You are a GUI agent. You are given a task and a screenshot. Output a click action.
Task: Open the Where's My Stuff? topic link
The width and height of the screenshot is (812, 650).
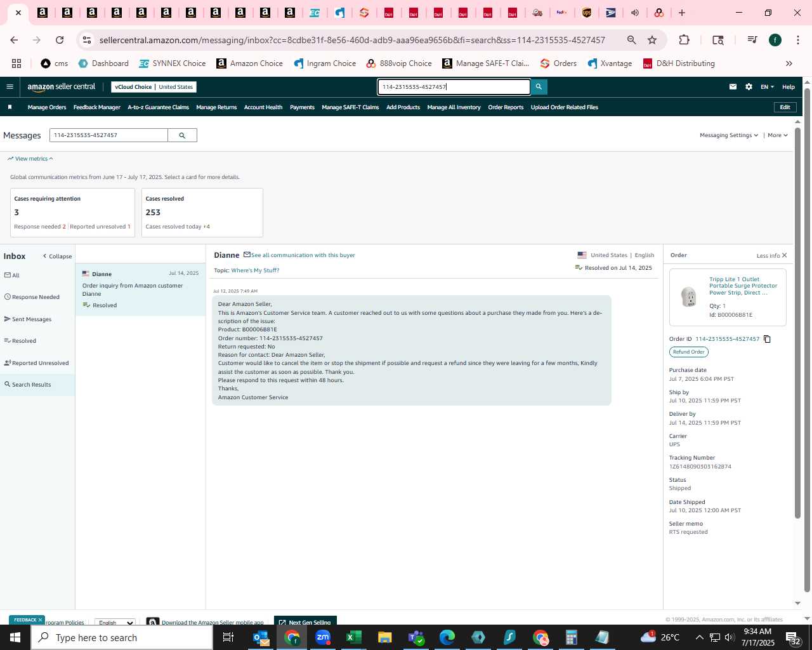click(x=255, y=270)
